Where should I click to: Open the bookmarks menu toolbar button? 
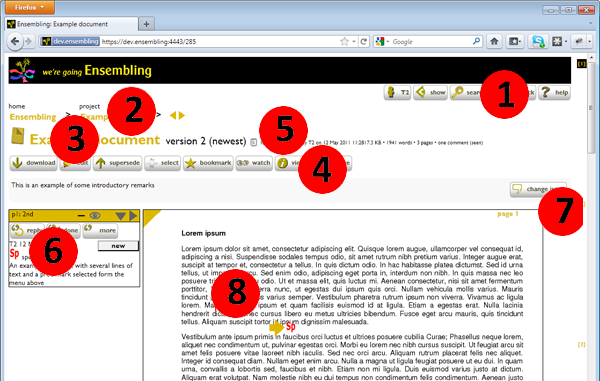coord(515,41)
